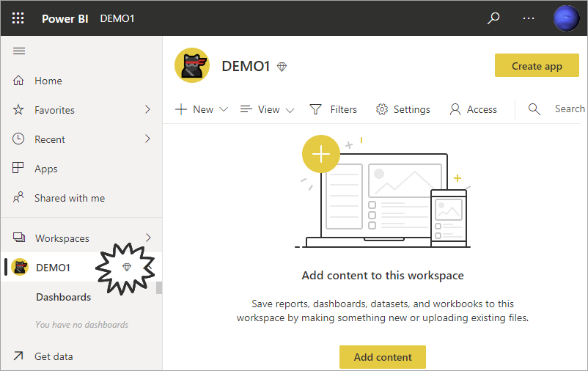
Task: Open Favorites in the navigation pane
Action: pyautogui.click(x=81, y=110)
